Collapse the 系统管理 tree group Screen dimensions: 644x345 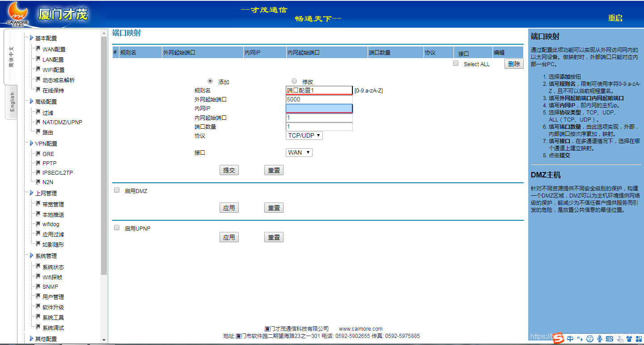(x=32, y=256)
